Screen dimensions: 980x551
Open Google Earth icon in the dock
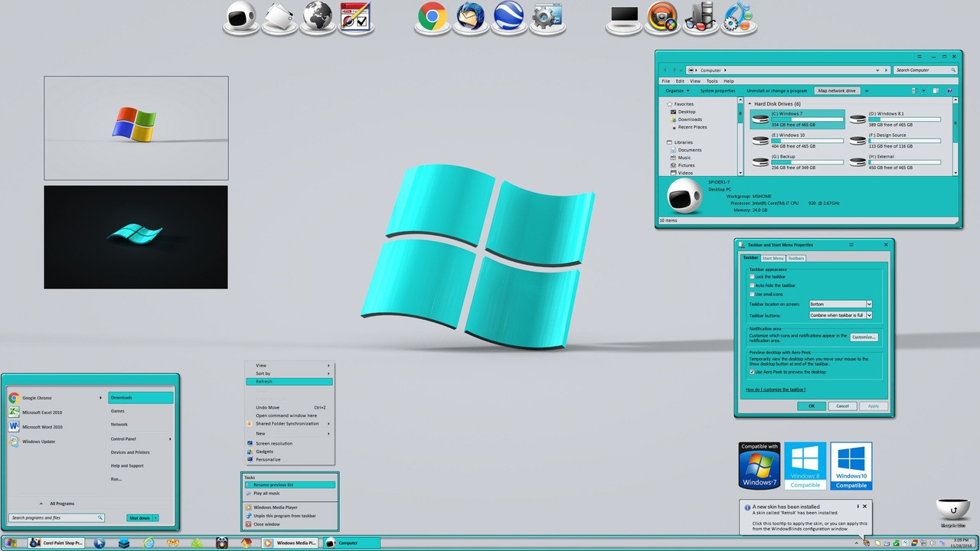[x=508, y=17]
